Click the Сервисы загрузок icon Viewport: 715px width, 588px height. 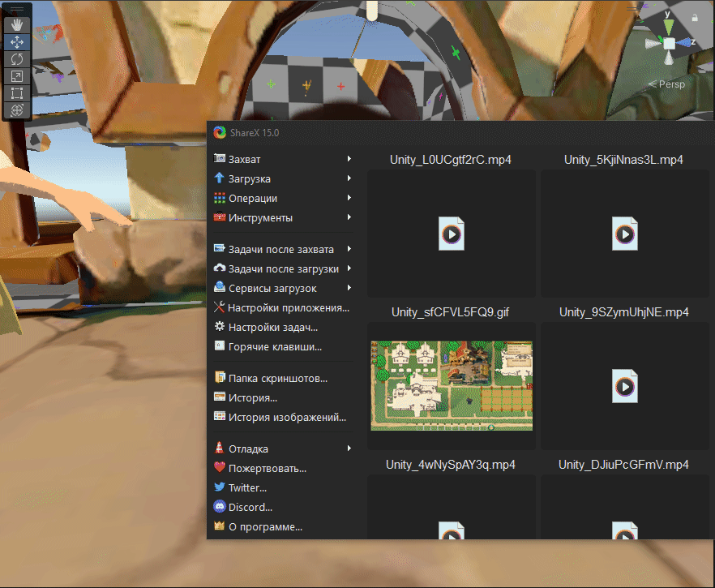tap(220, 287)
